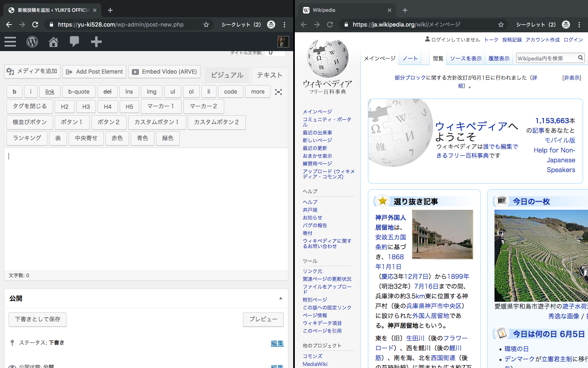The height and width of the screenshot is (368, 588).
Task: Reload the Wikipedia browser page
Action: coord(330,25)
